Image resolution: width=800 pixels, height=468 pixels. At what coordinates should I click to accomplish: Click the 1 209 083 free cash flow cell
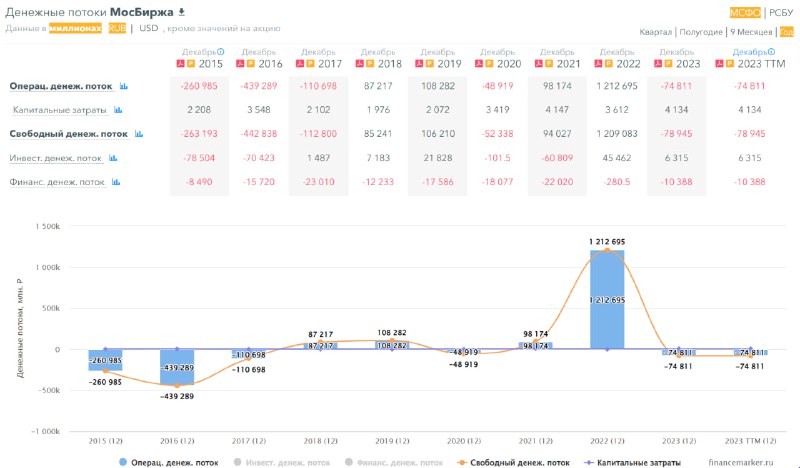click(617, 134)
